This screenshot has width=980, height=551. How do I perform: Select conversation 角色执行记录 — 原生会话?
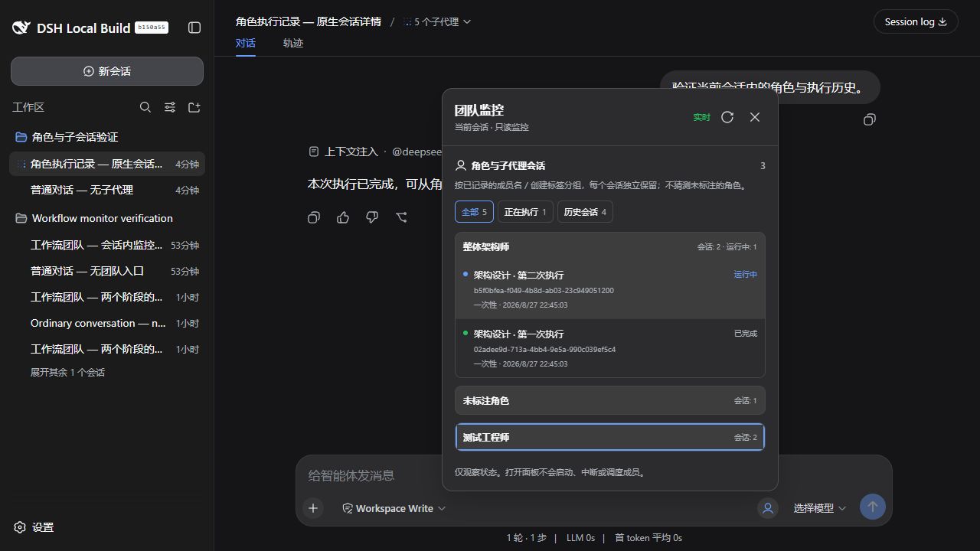pyautogui.click(x=107, y=164)
